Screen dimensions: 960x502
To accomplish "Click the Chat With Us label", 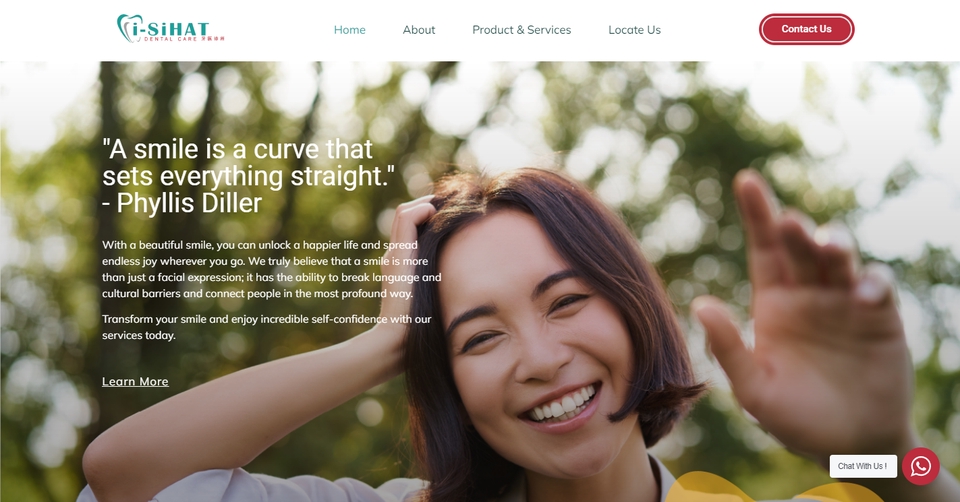I will [863, 466].
